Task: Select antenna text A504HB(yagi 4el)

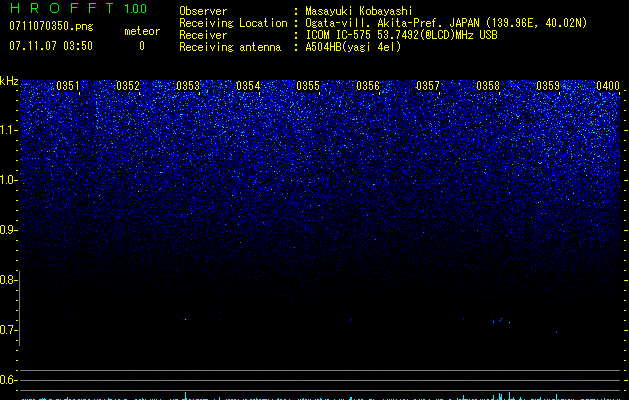Action: [353, 47]
